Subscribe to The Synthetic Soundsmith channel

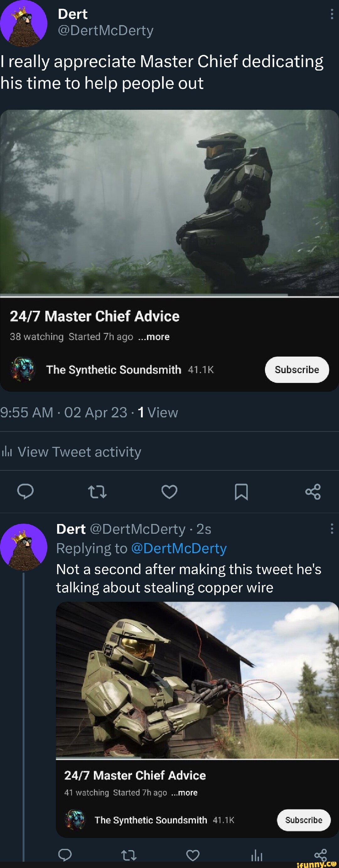click(297, 370)
